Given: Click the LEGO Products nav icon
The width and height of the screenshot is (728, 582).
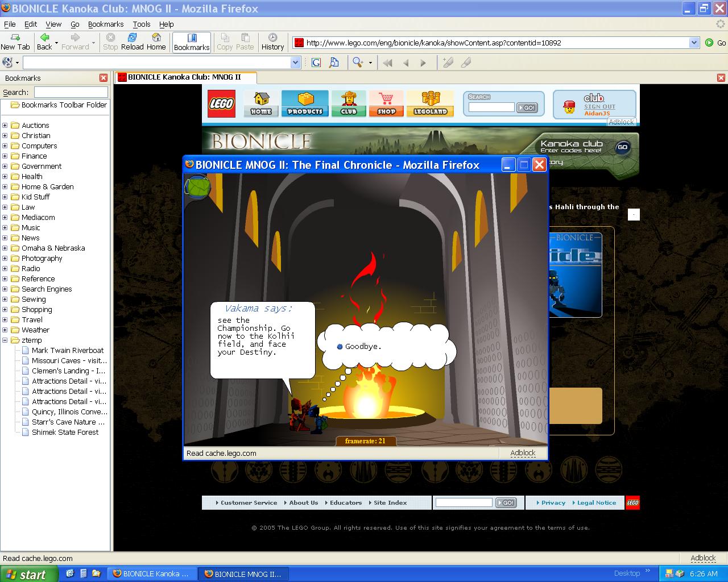Looking at the screenshot, I should click(x=305, y=103).
